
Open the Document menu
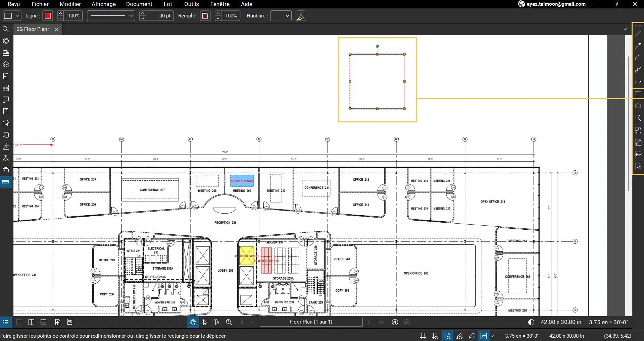coord(139,4)
